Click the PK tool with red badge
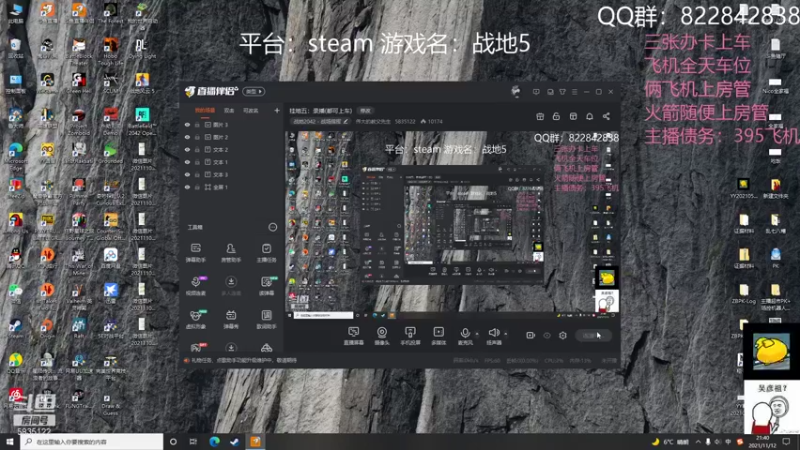Screen dimensions: 800x450 pyautogui.click(x=196, y=347)
